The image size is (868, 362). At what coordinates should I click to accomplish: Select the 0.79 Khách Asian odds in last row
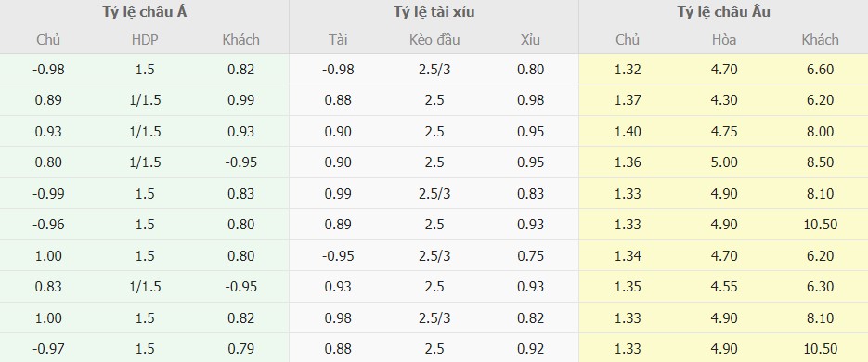point(240,349)
